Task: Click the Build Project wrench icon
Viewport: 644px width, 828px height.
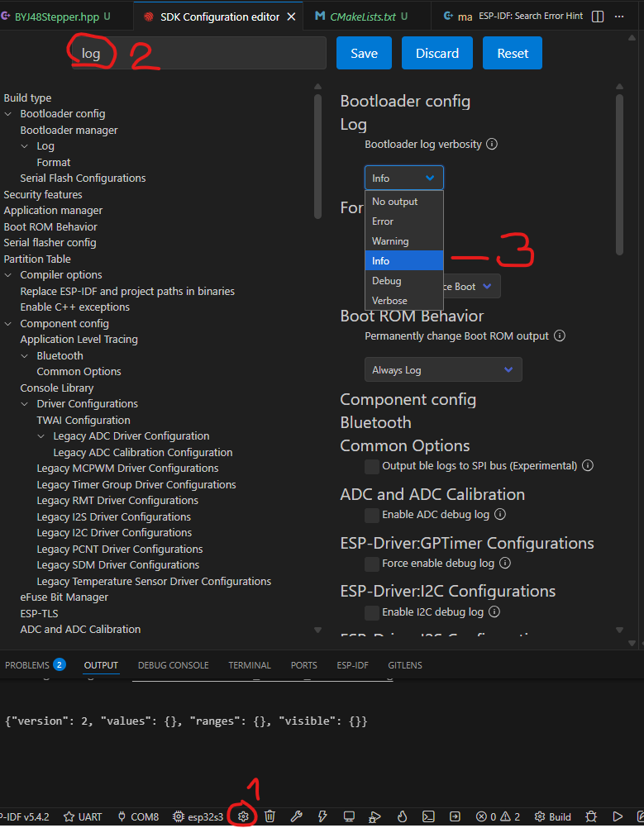Action: coord(297,816)
